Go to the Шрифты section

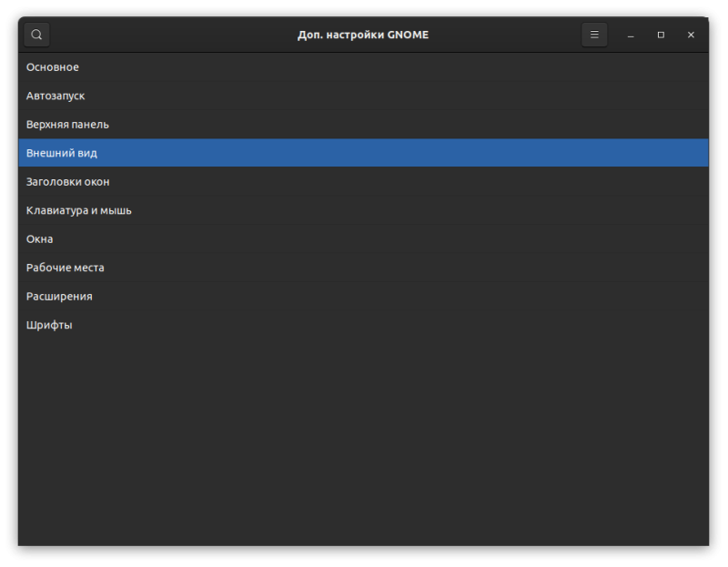point(363,325)
